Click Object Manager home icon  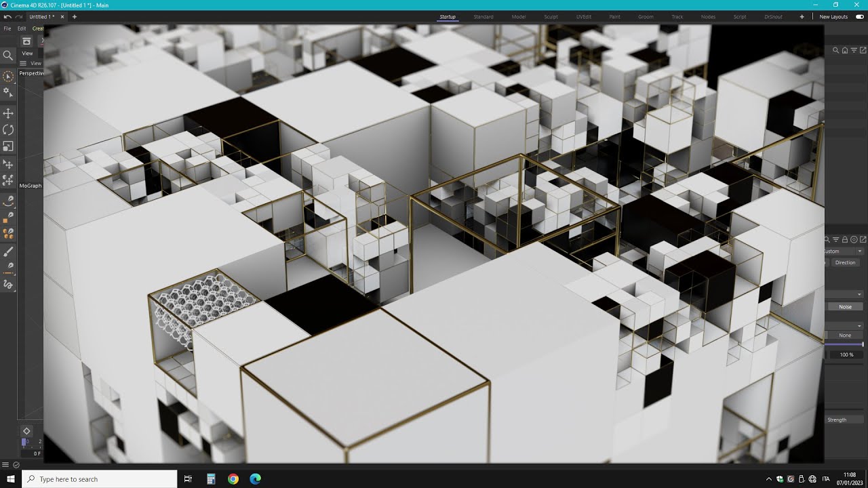pyautogui.click(x=845, y=50)
